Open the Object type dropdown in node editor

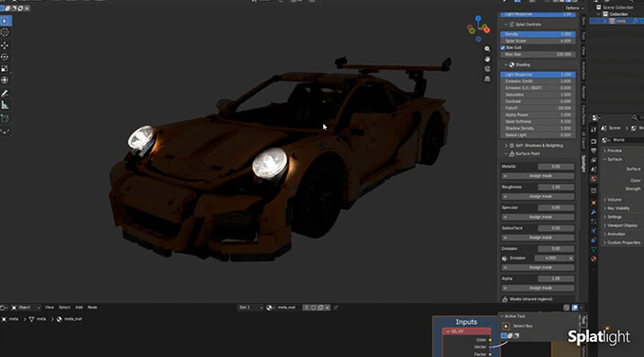26,308
